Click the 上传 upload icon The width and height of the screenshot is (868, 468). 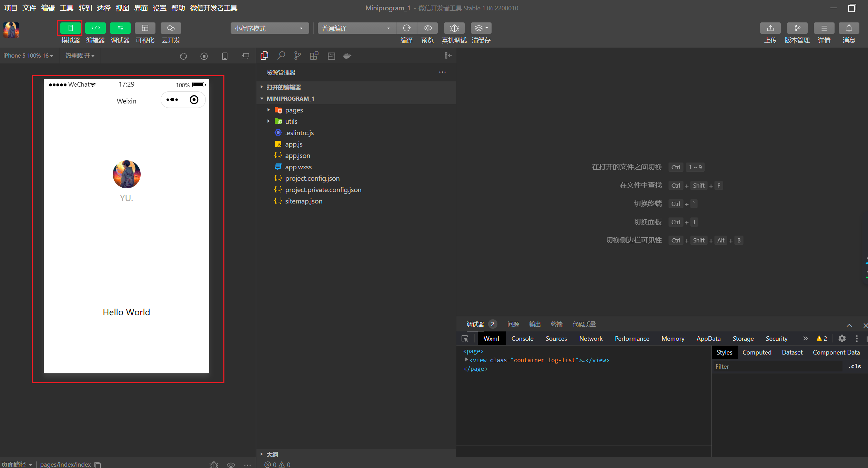[770, 28]
